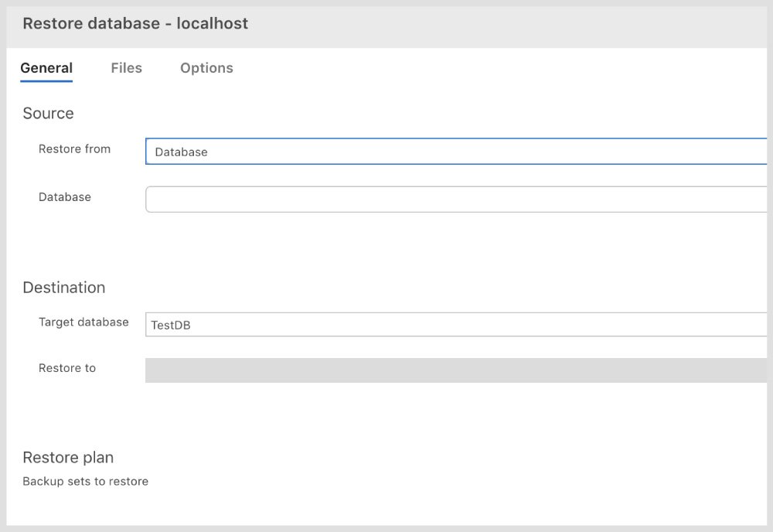The image size is (773, 532).
Task: Click the Restore from label
Action: (75, 149)
